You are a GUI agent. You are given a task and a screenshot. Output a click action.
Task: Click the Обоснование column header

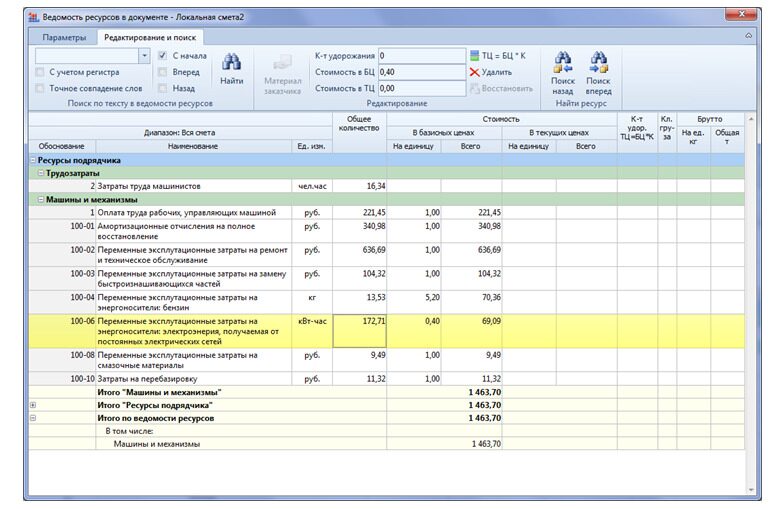click(x=61, y=146)
